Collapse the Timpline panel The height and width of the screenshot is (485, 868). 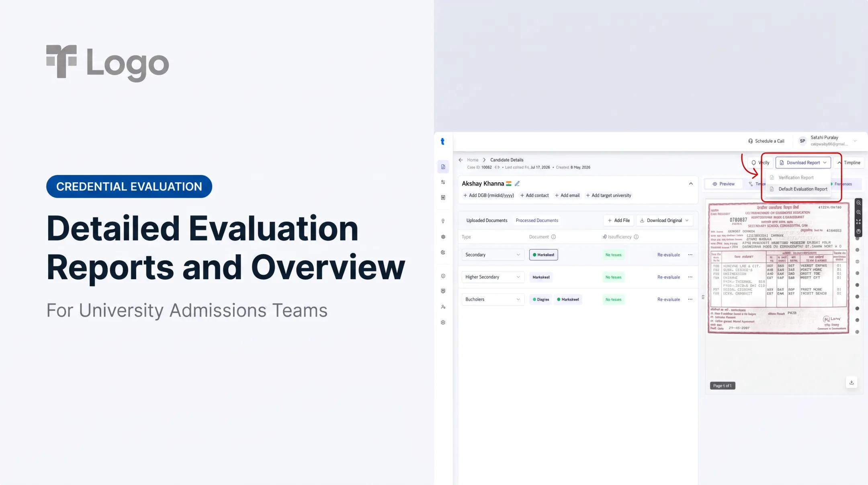pyautogui.click(x=849, y=162)
